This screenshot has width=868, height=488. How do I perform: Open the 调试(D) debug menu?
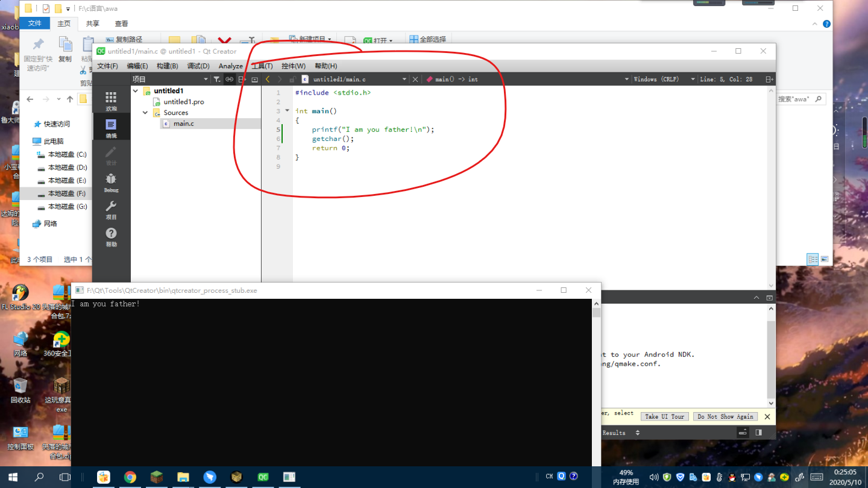click(198, 66)
